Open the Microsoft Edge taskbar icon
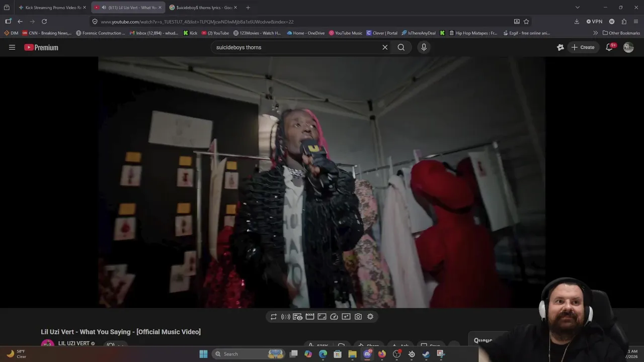 click(323, 354)
